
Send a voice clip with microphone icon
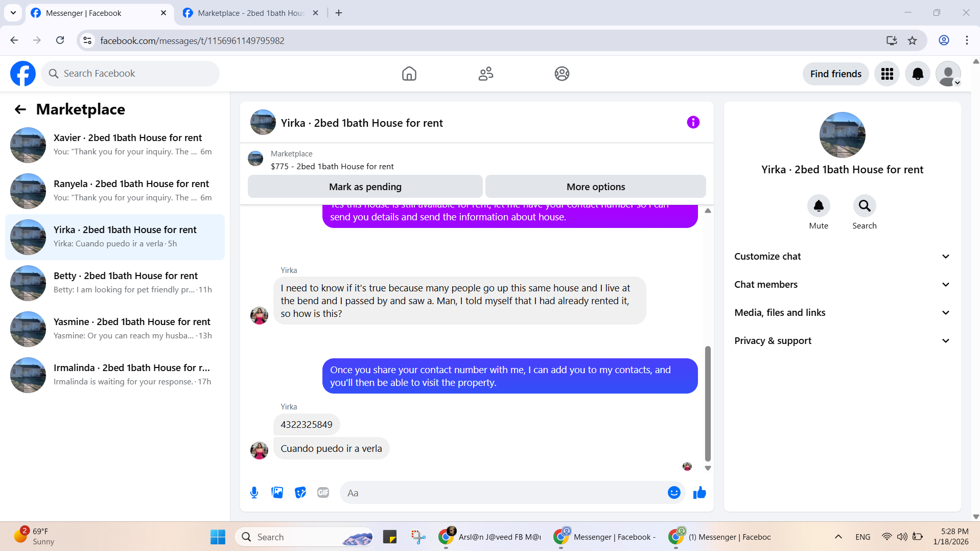point(254,493)
